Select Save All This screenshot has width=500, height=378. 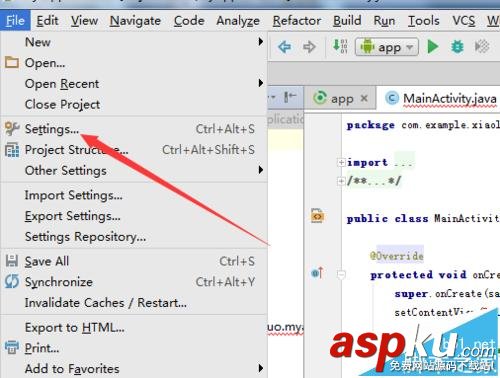[134, 261]
